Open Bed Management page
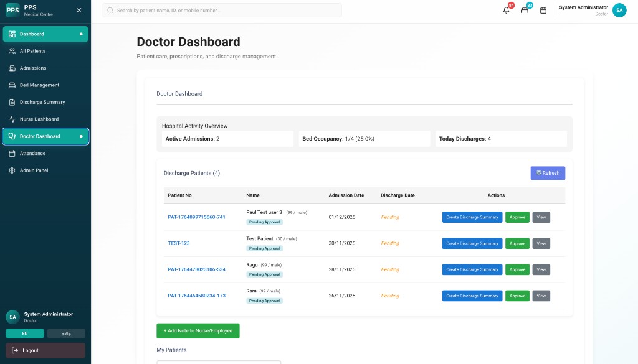The width and height of the screenshot is (638, 364). (45, 85)
